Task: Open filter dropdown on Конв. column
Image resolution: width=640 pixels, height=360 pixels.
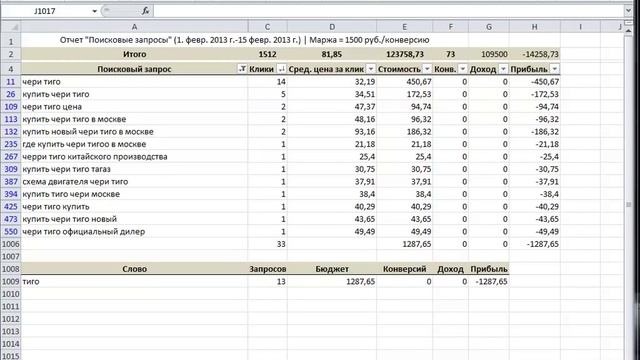Action: point(462,69)
